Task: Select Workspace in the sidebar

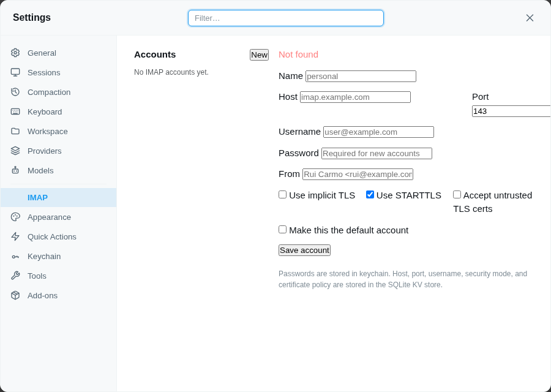Action: pos(58,132)
